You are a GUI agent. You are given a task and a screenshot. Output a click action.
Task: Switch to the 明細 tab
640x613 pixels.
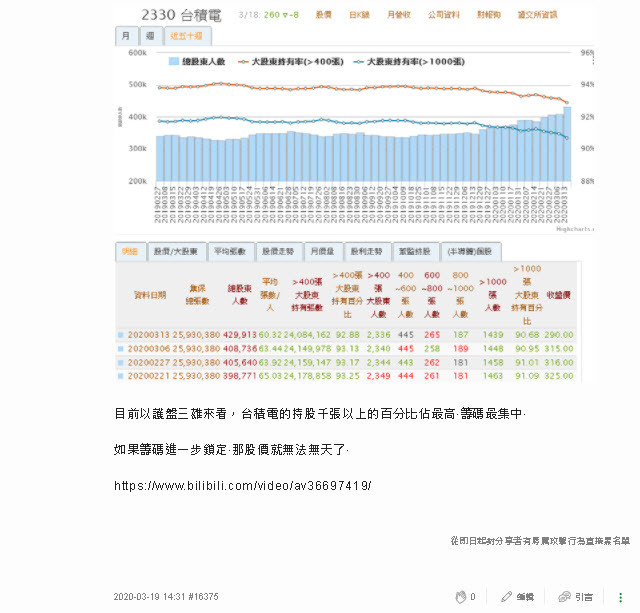tap(130, 251)
